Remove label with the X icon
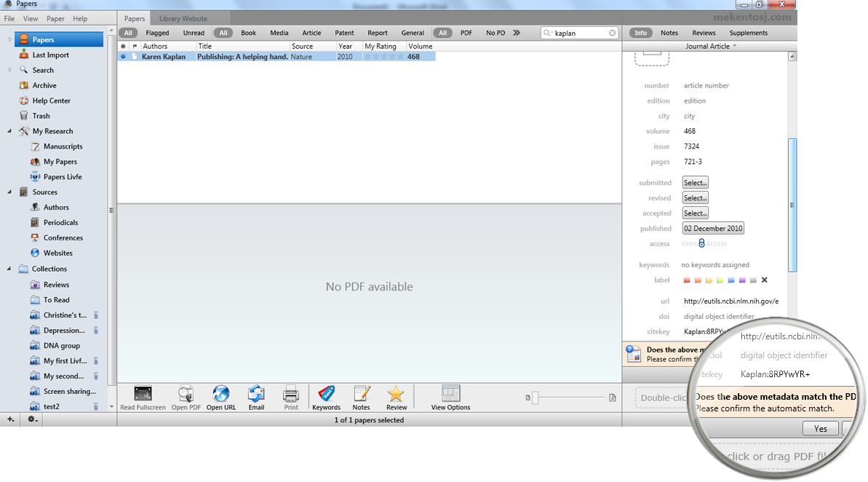 tap(765, 280)
